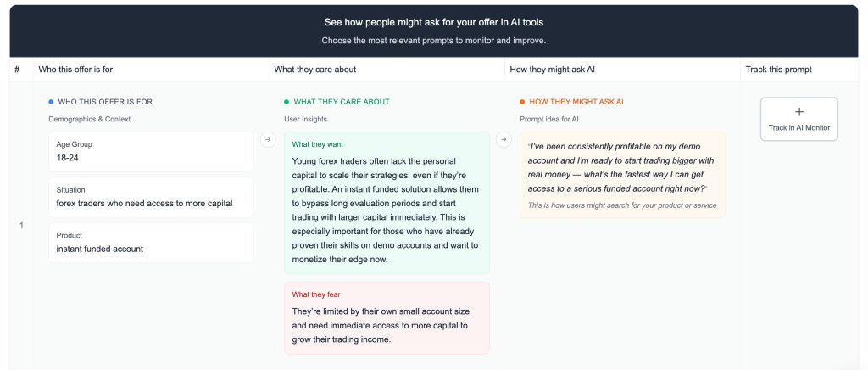Click arrow icon between demographics and insights
Viewport: 868px width, 370px height.
pos(268,139)
